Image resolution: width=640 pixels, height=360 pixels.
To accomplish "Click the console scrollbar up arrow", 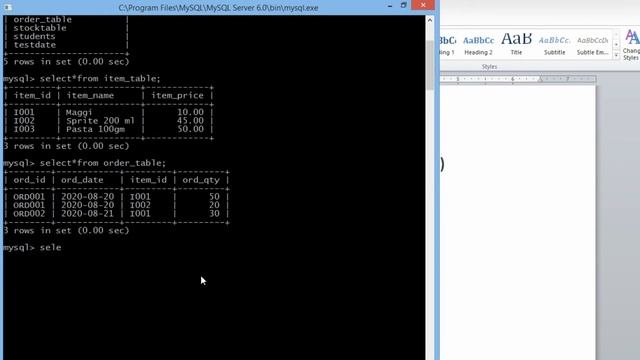I will [430, 20].
